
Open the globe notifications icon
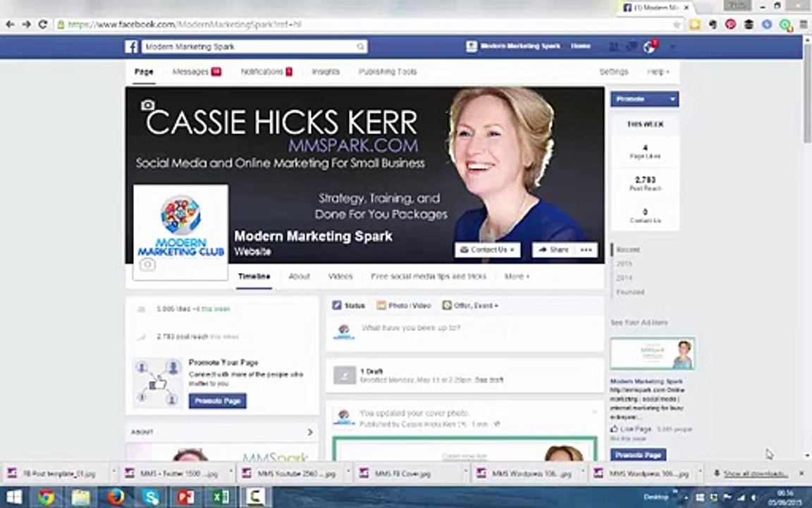coord(649,47)
